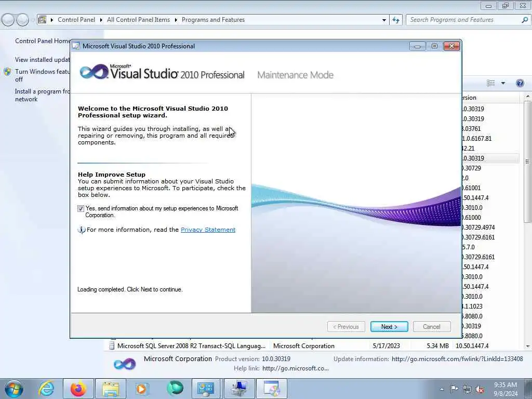Viewport: 532px width, 399px height.
Task: Show hidden system tray icons
Action: coord(442,389)
